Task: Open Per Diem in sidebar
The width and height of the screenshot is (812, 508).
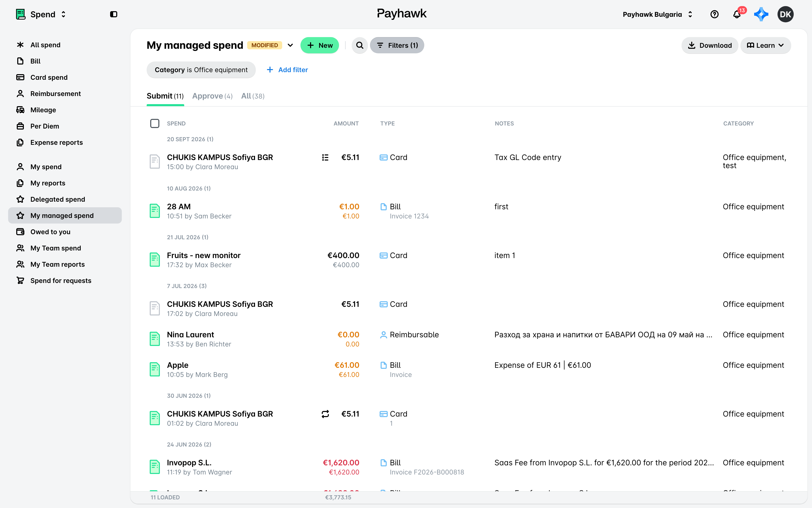Action: click(65, 126)
